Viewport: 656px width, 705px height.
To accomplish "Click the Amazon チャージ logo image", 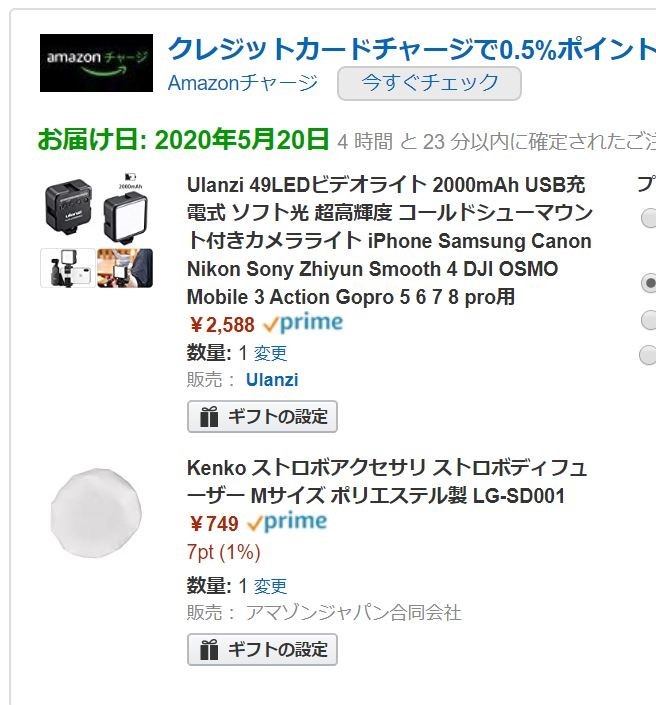I will pyautogui.click(x=96, y=62).
